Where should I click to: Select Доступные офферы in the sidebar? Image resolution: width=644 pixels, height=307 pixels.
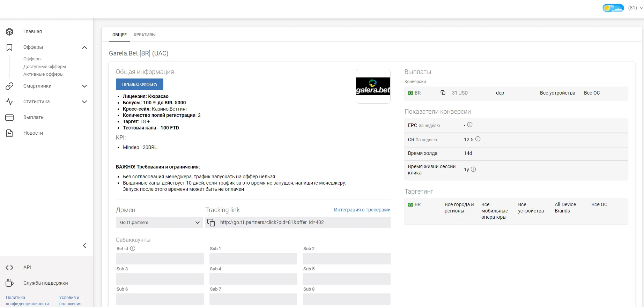click(45, 66)
